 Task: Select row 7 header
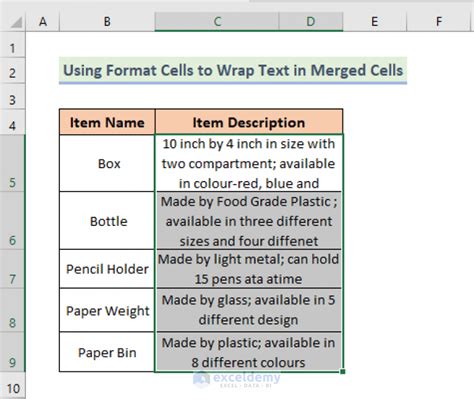[12, 269]
